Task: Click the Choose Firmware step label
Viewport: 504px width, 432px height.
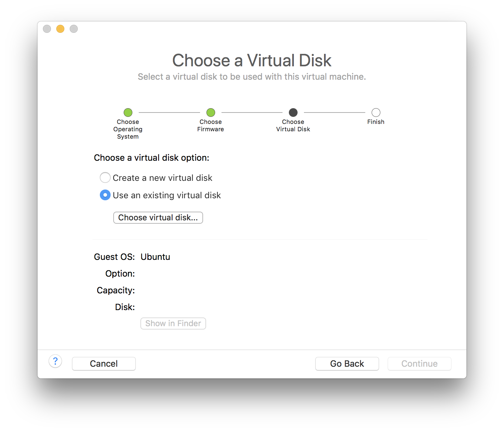Action: pyautogui.click(x=210, y=126)
